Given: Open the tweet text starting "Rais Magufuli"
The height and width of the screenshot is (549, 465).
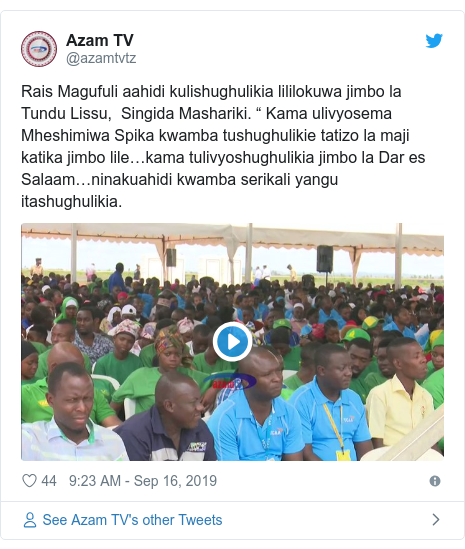Looking at the screenshot, I should (223, 146).
